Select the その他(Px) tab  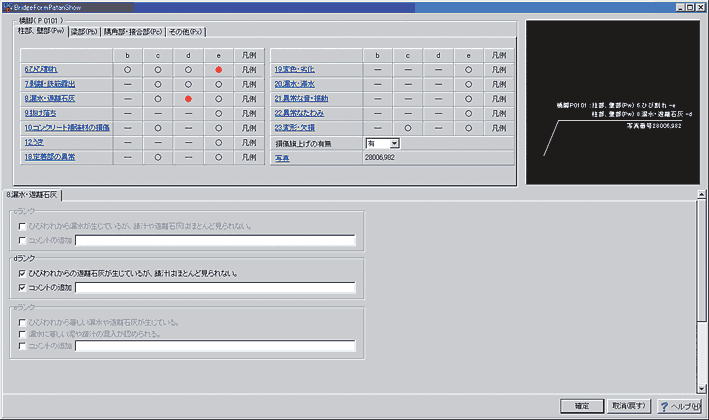pos(185,32)
